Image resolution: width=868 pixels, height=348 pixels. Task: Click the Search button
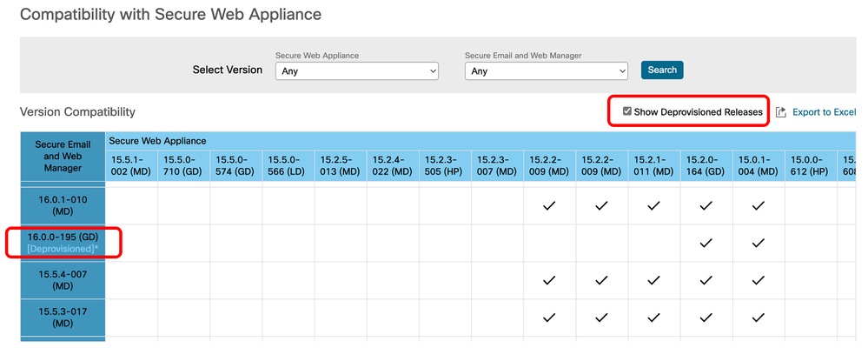click(x=662, y=70)
